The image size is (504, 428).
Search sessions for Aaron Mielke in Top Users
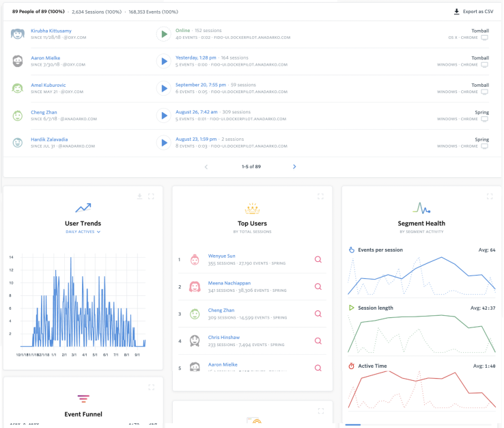(318, 368)
